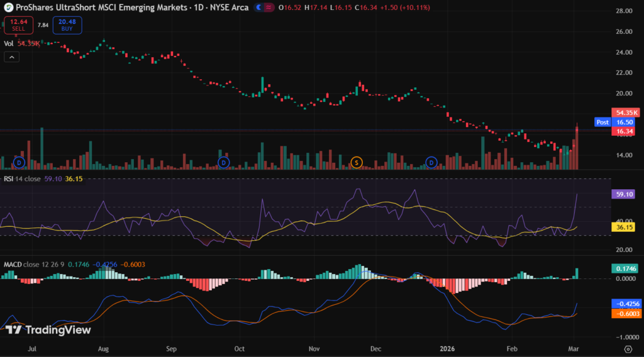Open chart settings hexagon gear icon

(x=628, y=348)
